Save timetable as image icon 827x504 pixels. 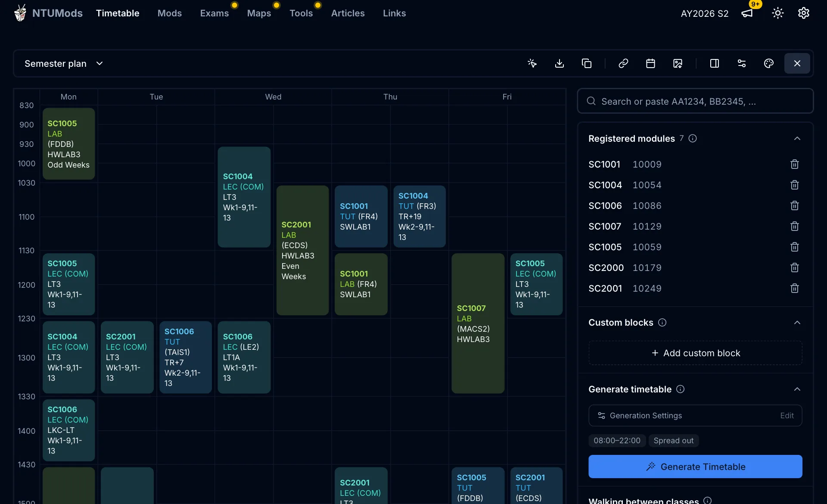pos(678,63)
